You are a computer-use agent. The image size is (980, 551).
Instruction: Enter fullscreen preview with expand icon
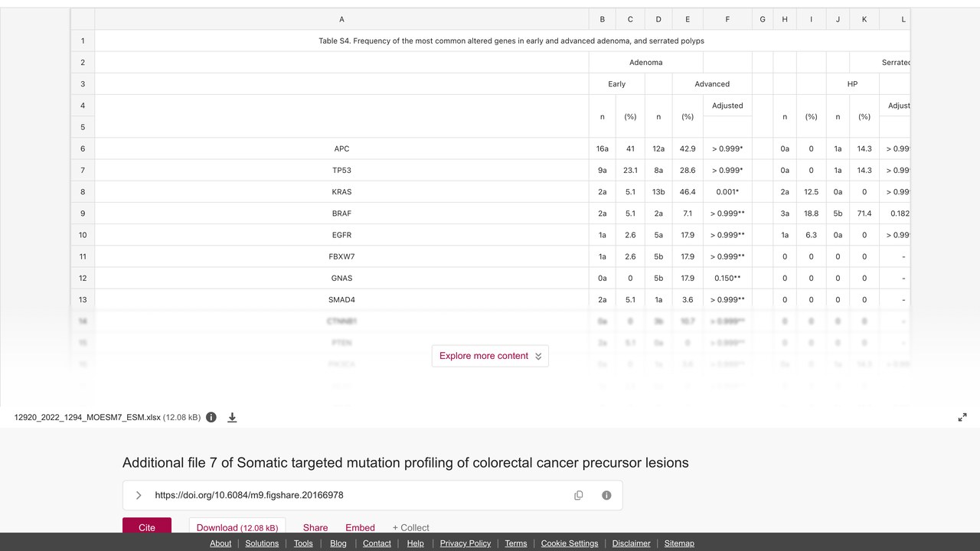tap(962, 417)
